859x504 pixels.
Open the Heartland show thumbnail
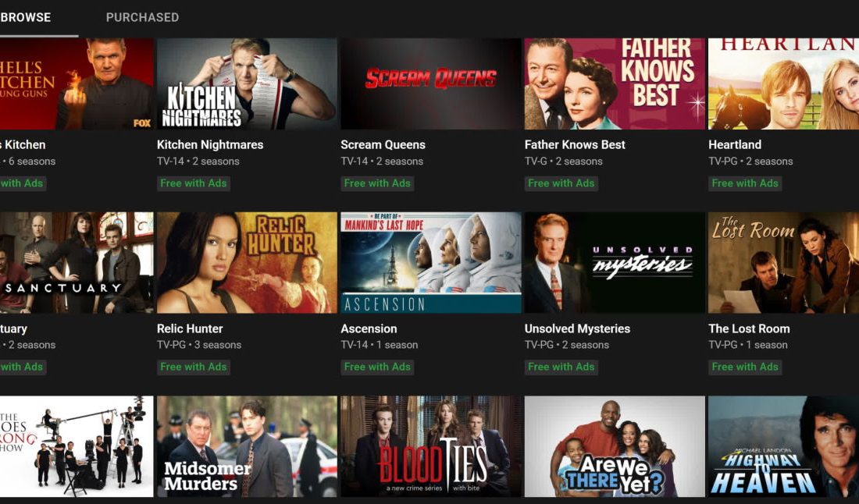[x=783, y=83]
